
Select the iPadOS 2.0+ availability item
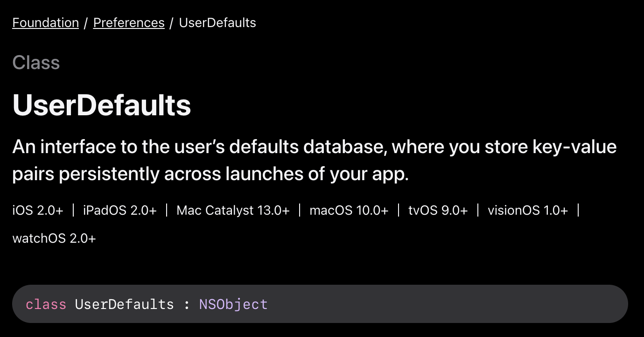coord(120,211)
